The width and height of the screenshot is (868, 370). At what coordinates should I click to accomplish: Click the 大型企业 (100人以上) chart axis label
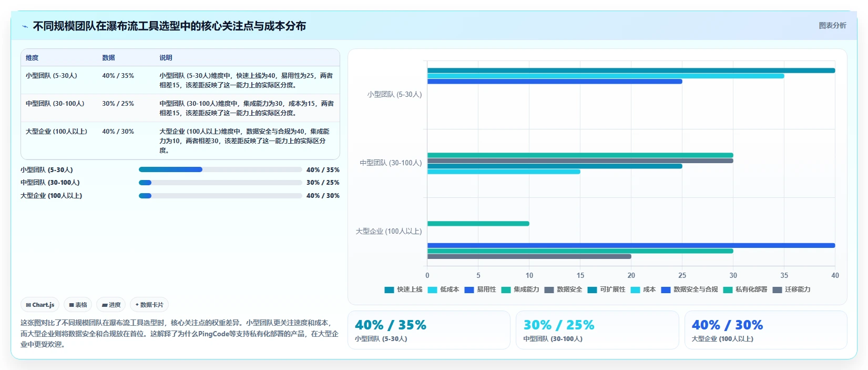(389, 232)
